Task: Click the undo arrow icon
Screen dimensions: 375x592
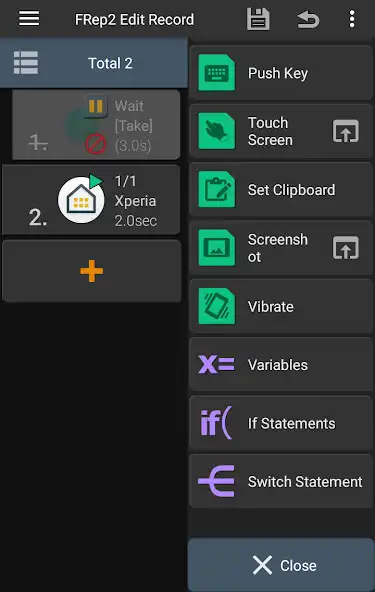Action: 308,19
